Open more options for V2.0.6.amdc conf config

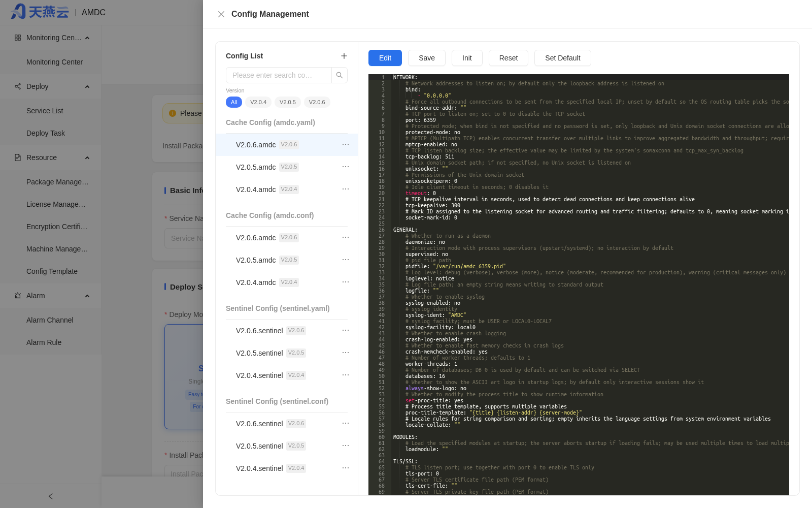346,237
